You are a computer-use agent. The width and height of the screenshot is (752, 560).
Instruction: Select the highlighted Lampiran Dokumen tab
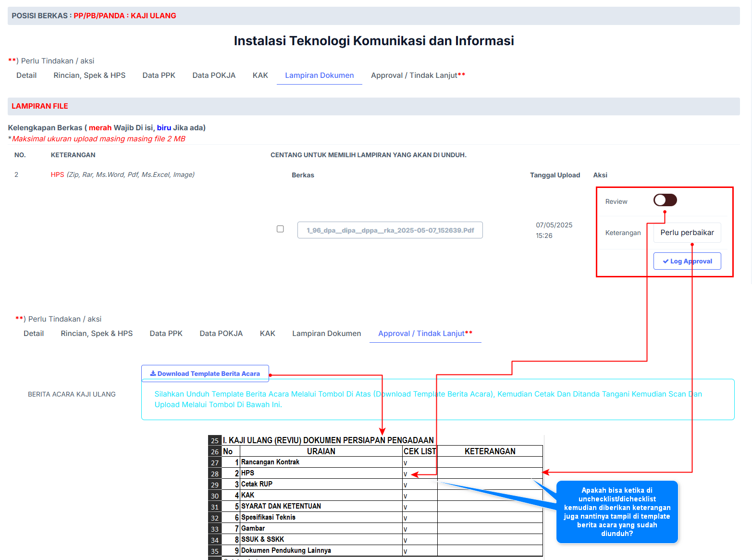(319, 75)
